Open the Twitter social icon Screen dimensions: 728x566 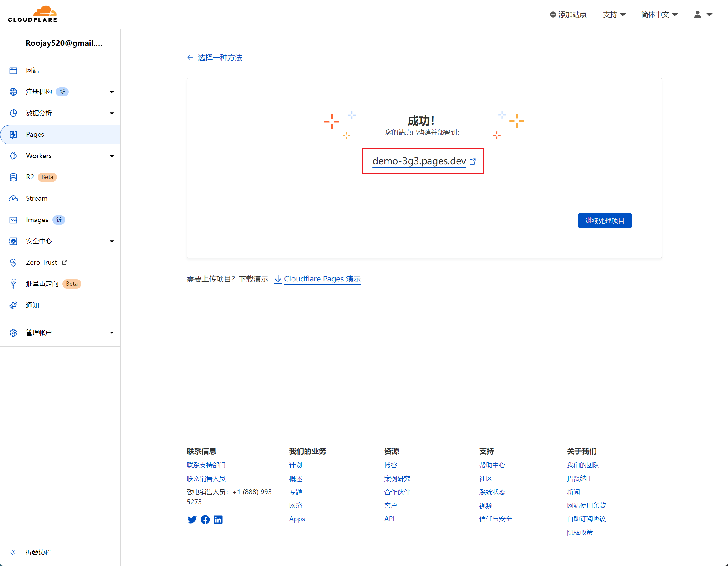(192, 519)
